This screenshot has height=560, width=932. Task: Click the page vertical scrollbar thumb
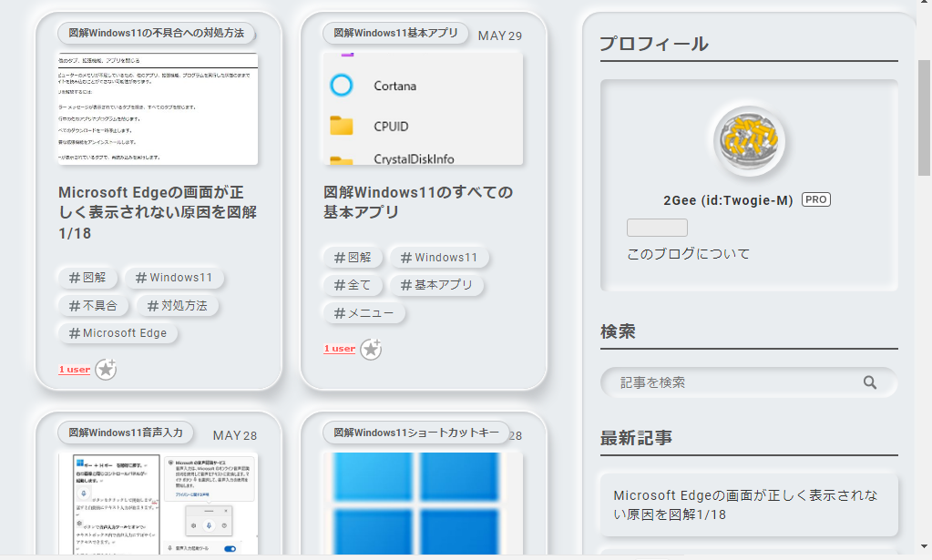(924, 117)
